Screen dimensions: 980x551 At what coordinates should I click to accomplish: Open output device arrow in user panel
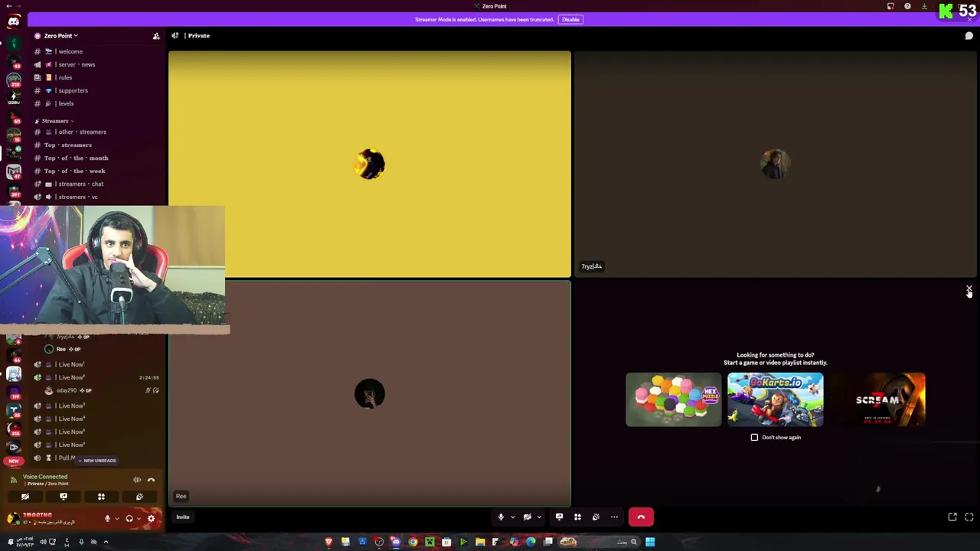click(138, 519)
